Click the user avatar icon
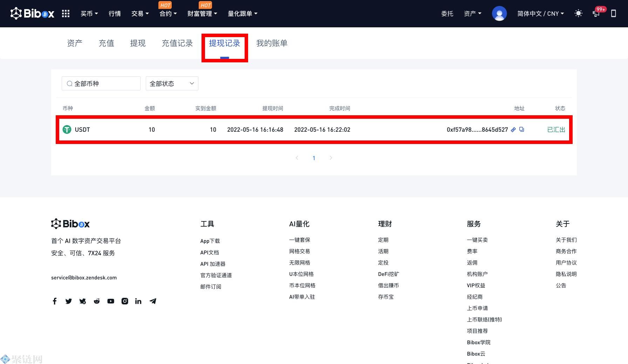The width and height of the screenshot is (628, 364). tap(499, 14)
